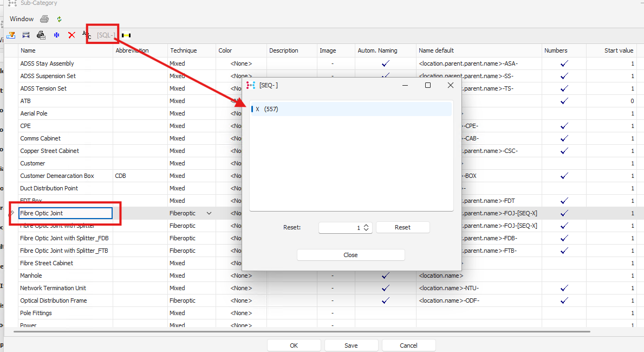Sort by the Technique column header
This screenshot has height=352, width=644.
click(192, 50)
